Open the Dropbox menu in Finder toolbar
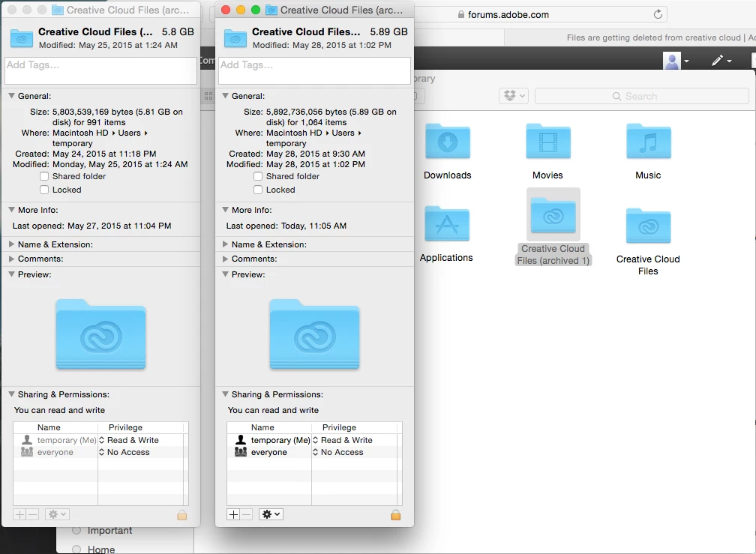This screenshot has width=756, height=554. coord(514,96)
